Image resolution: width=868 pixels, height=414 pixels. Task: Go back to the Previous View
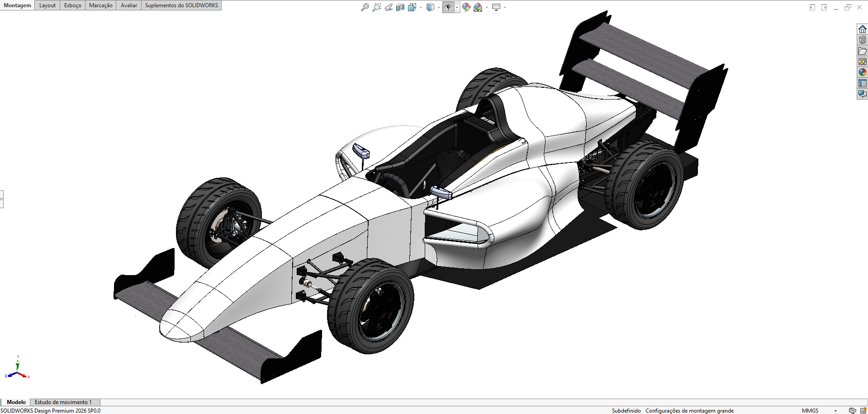click(389, 7)
